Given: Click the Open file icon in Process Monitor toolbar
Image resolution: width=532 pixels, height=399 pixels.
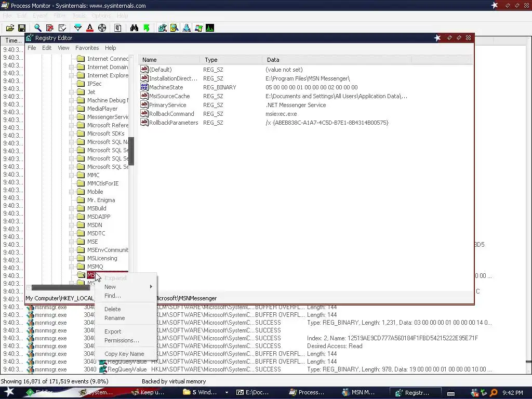Looking at the screenshot, I should (x=10, y=28).
